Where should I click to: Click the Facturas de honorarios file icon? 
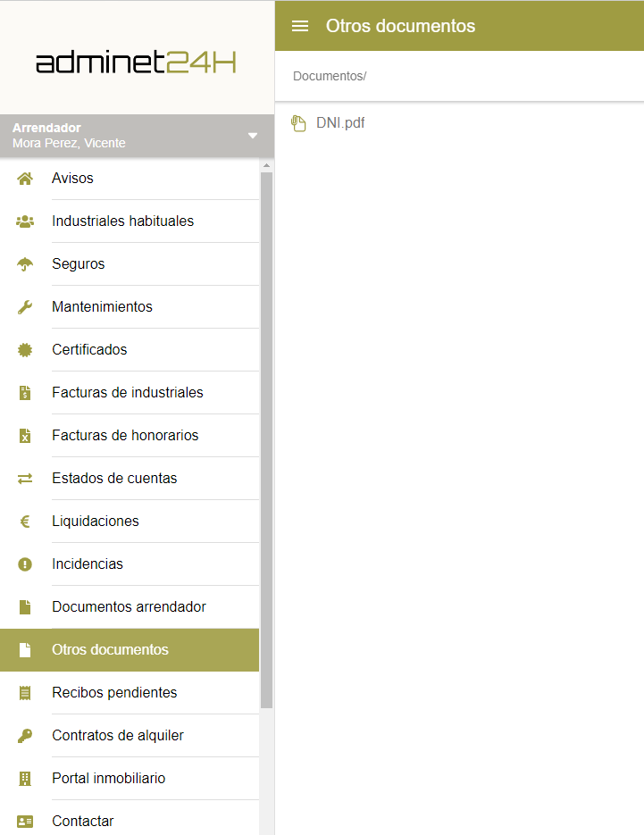(x=25, y=436)
